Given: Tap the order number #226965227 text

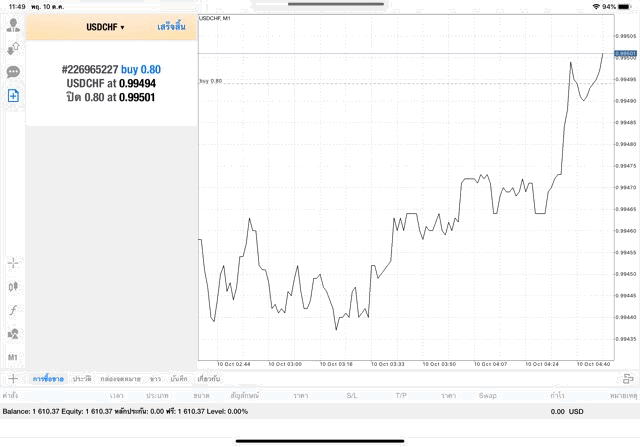Looking at the screenshot, I should tap(90, 70).
